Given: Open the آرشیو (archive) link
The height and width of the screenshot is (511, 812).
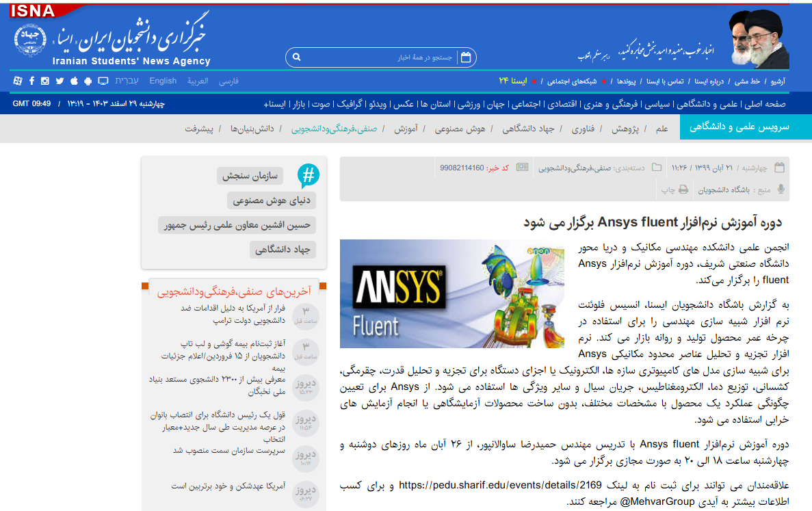Looking at the screenshot, I should pyautogui.click(x=778, y=81).
